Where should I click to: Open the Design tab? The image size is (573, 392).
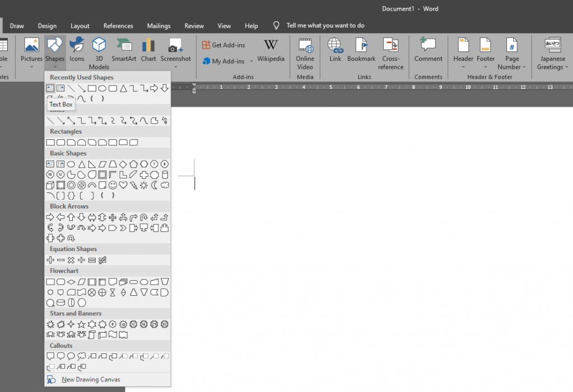pos(47,26)
